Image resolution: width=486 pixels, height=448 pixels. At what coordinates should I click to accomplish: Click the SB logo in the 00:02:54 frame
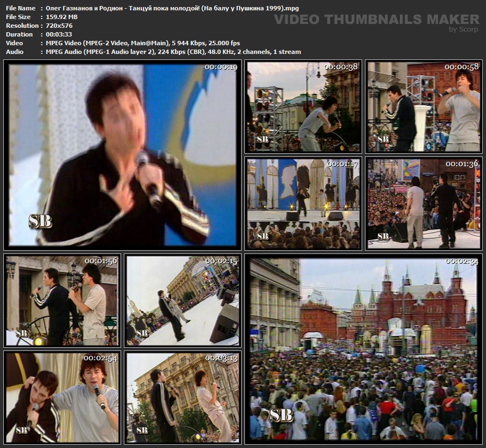click(22, 430)
